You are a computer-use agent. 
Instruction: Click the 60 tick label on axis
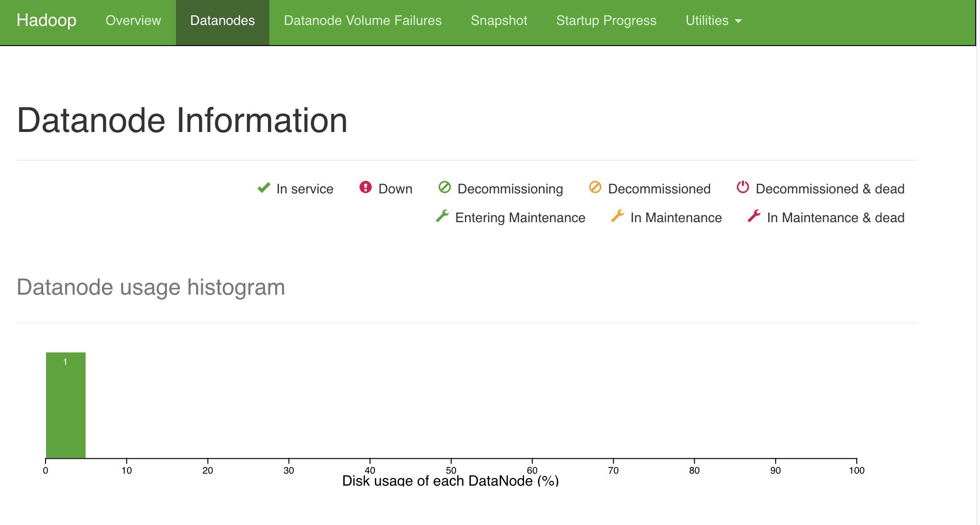[532, 470]
